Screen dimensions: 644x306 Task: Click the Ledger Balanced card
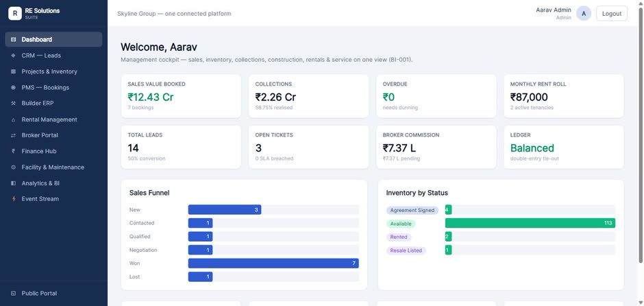pyautogui.click(x=563, y=148)
